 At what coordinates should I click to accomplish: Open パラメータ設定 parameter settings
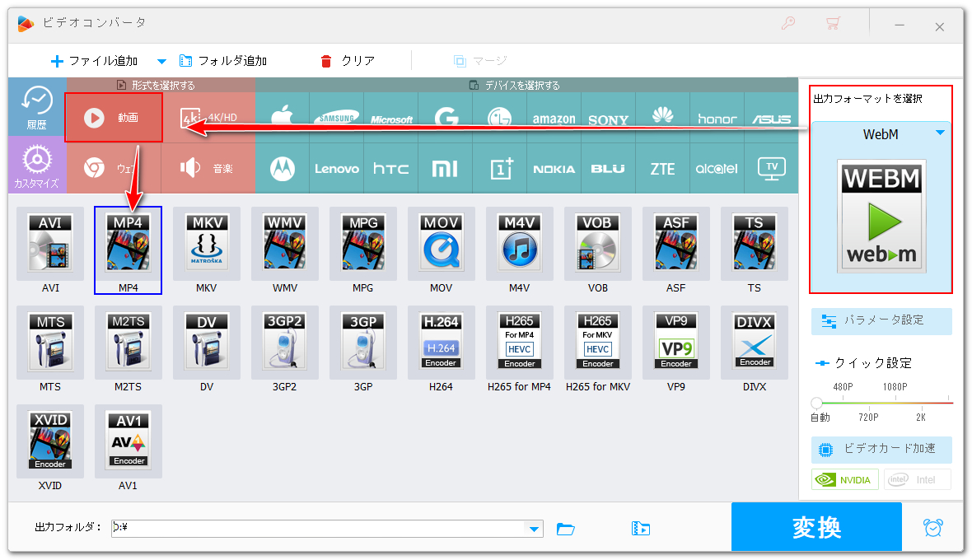click(x=881, y=320)
